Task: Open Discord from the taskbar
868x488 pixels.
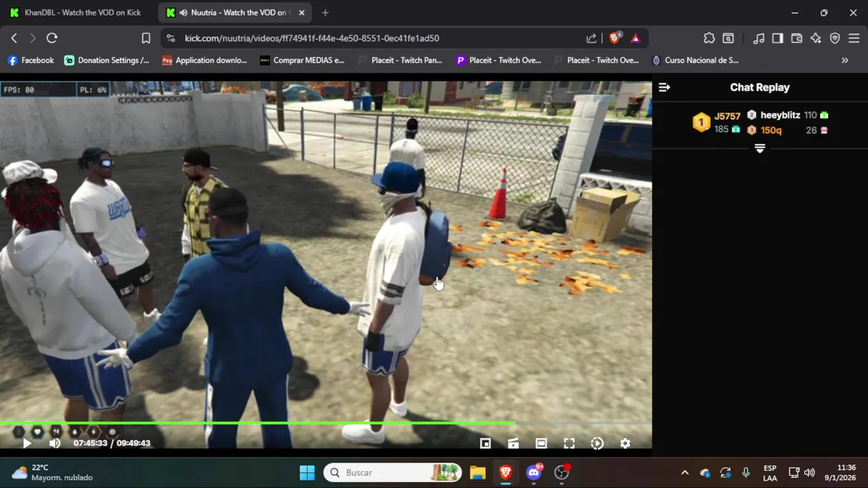Action: click(x=534, y=472)
